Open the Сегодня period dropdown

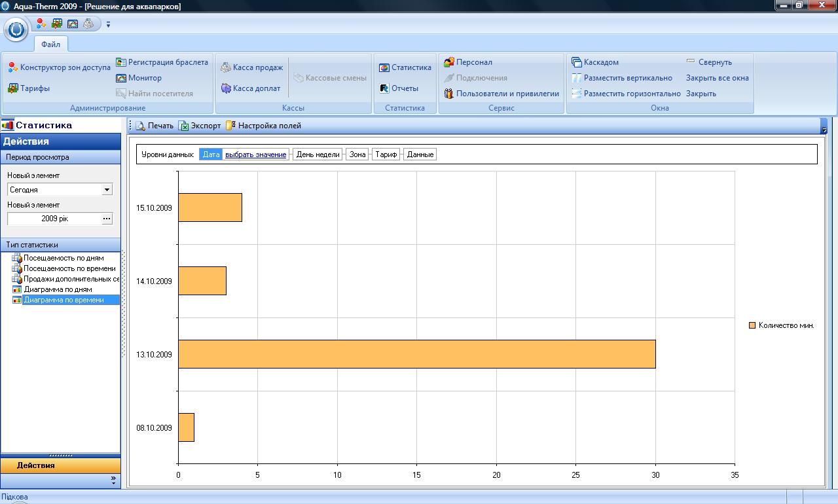click(107, 190)
